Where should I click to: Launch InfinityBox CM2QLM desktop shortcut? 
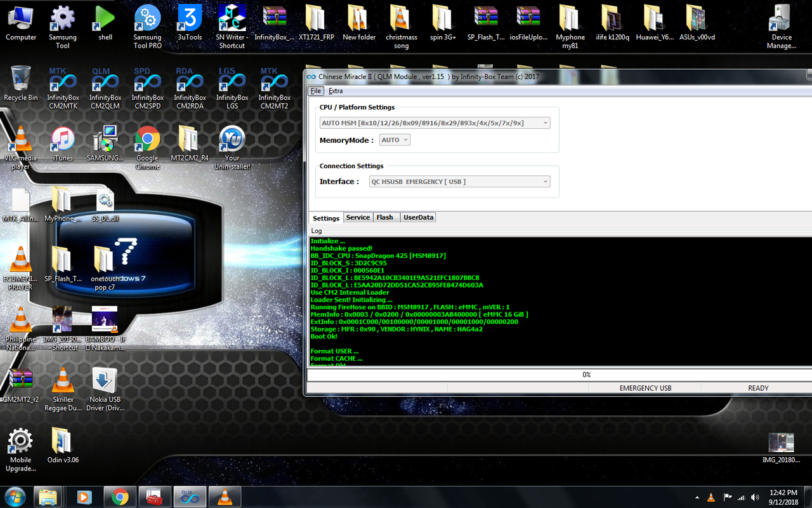[x=105, y=89]
